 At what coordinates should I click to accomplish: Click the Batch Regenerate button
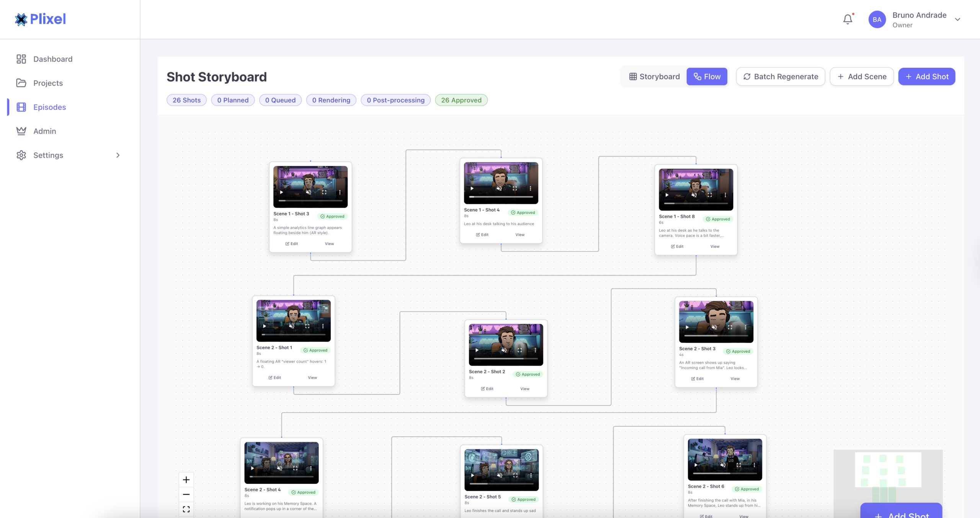[780, 77]
